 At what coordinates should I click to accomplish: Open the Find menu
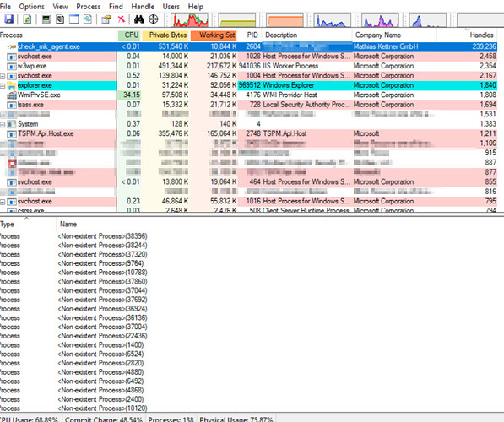pos(116,7)
